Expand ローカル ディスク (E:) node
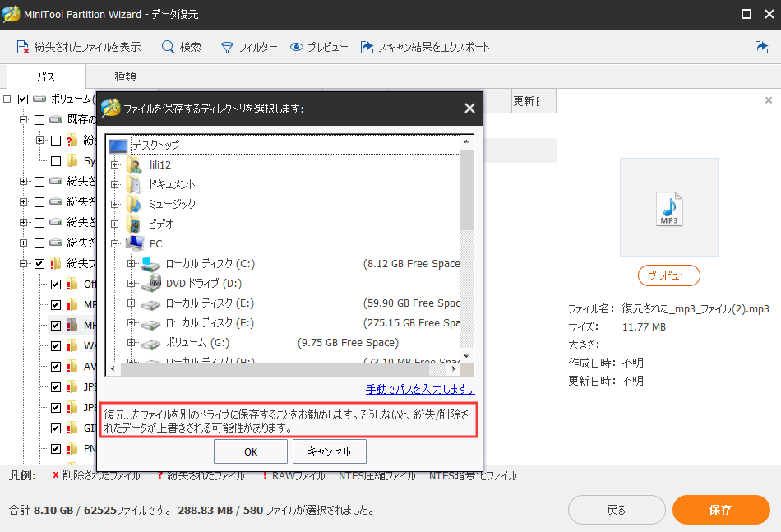The image size is (781, 532). pyautogui.click(x=131, y=303)
